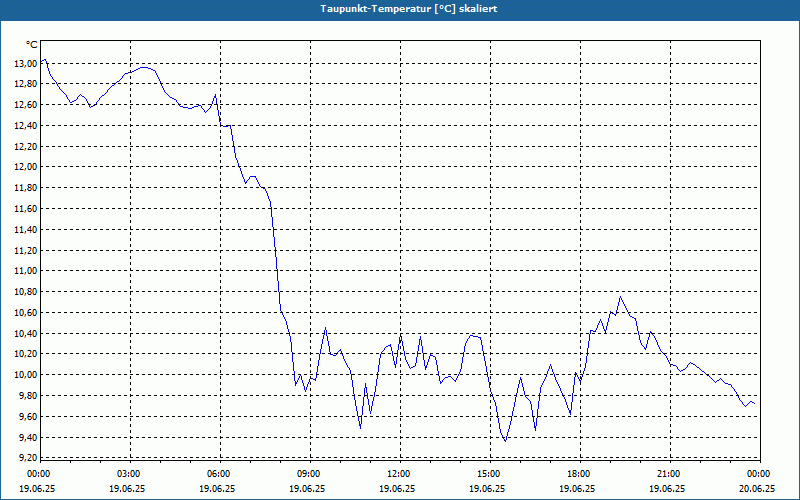This screenshot has height=500, width=800.
Task: Click the 11,20 y-axis label
Action: click(x=26, y=251)
